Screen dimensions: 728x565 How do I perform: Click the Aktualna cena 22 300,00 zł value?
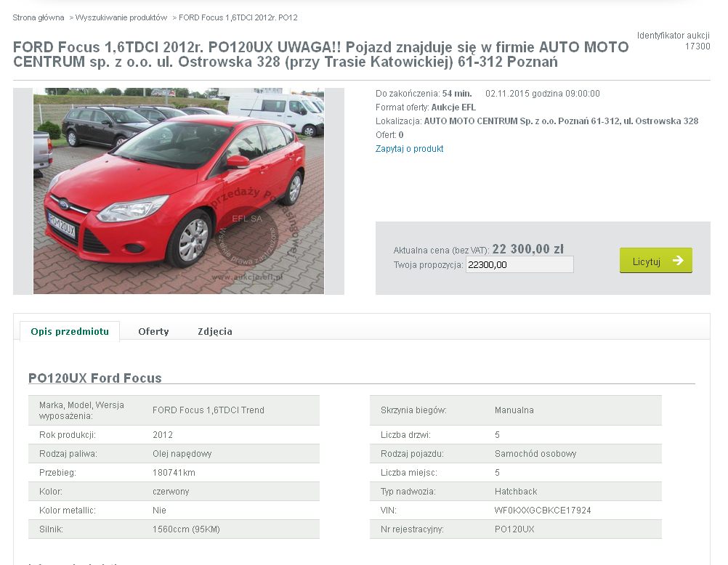pos(528,249)
